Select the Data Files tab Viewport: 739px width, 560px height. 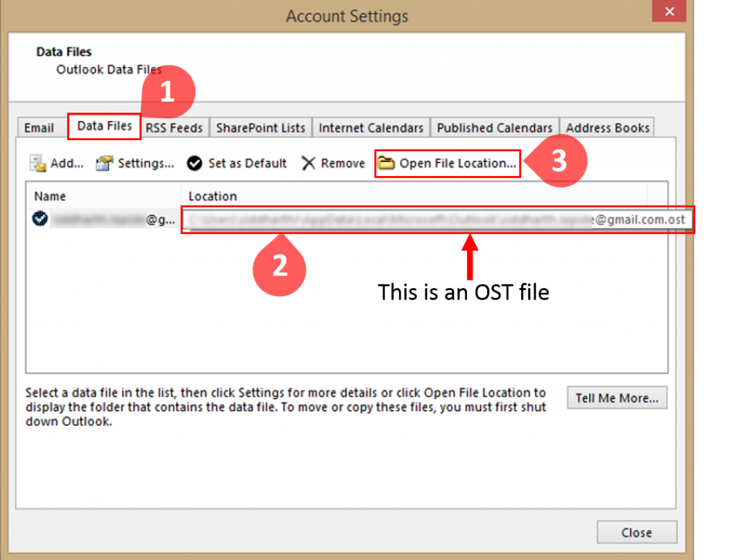(105, 126)
